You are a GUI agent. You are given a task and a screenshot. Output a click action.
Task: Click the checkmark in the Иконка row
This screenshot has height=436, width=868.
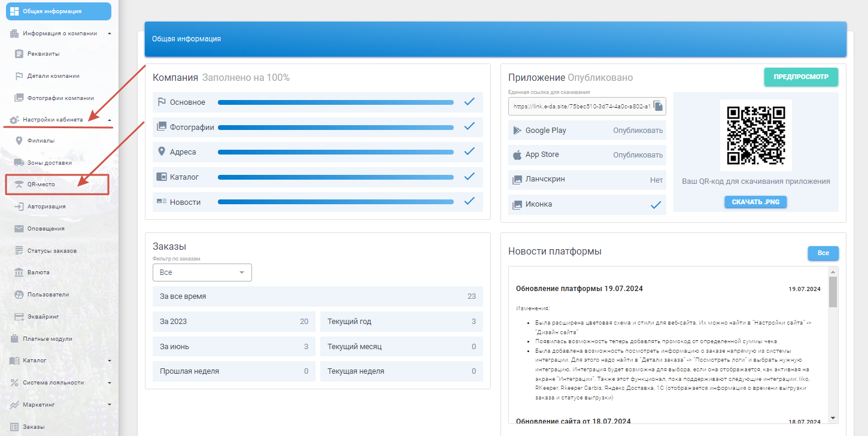(x=656, y=204)
